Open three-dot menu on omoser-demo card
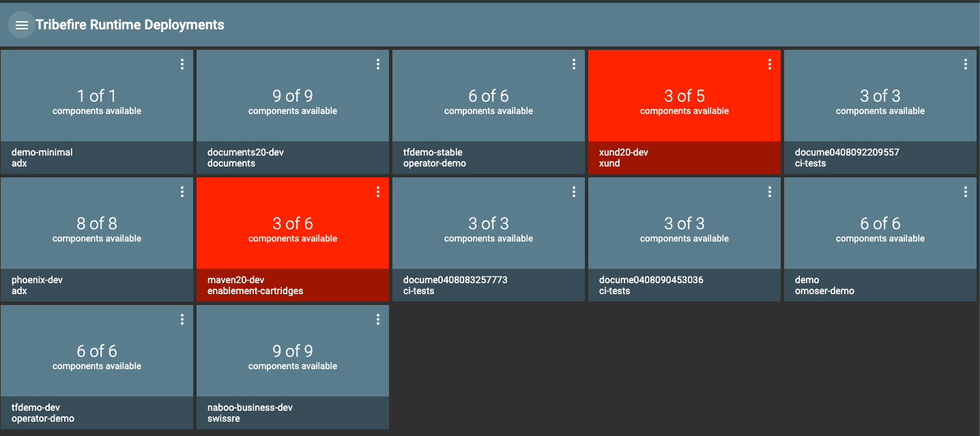980x436 pixels. pyautogui.click(x=966, y=192)
